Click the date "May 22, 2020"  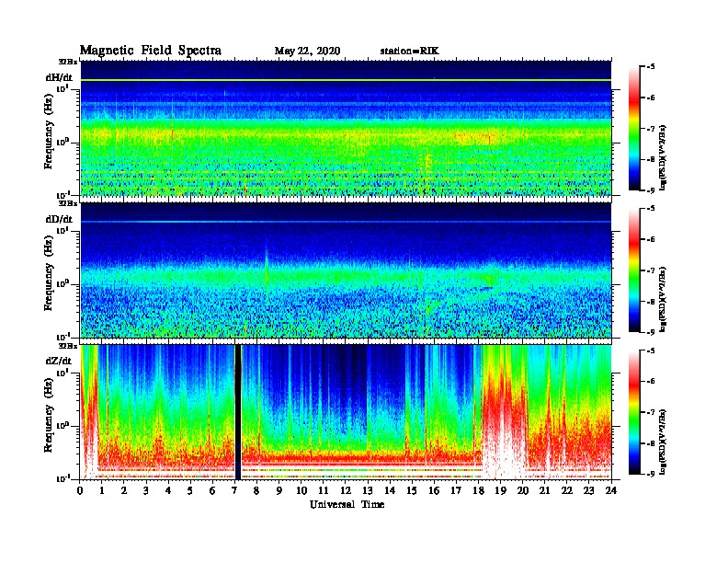click(x=307, y=51)
